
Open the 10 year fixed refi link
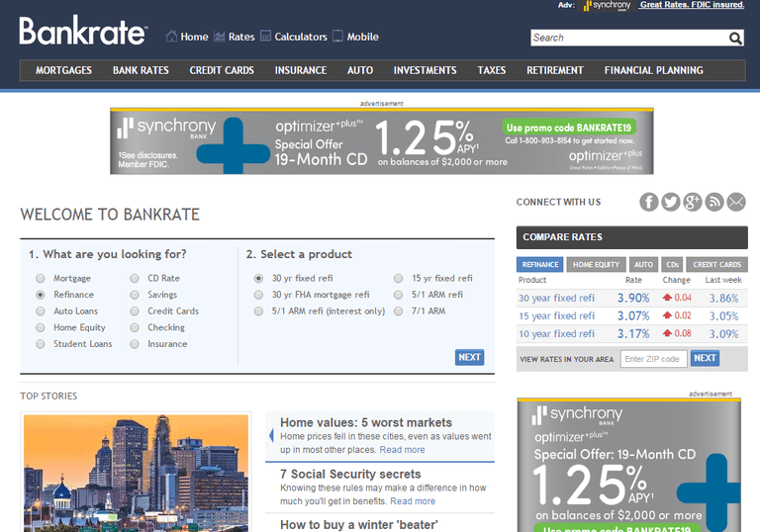(x=556, y=334)
